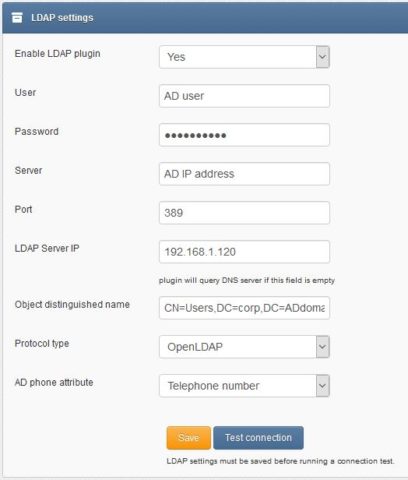Click into the Password field
Viewport: 408px width, 480px height.
244,135
